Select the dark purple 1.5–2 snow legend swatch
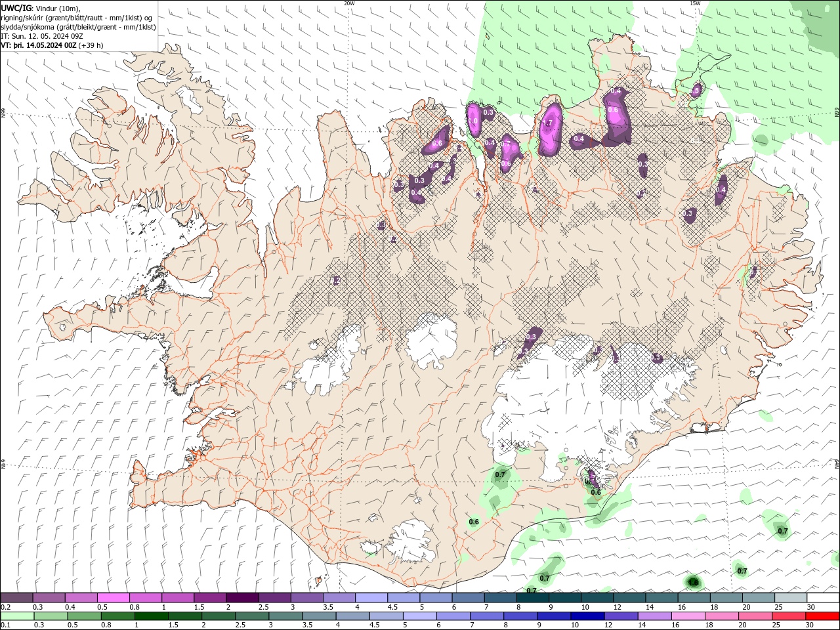 (x=210, y=598)
